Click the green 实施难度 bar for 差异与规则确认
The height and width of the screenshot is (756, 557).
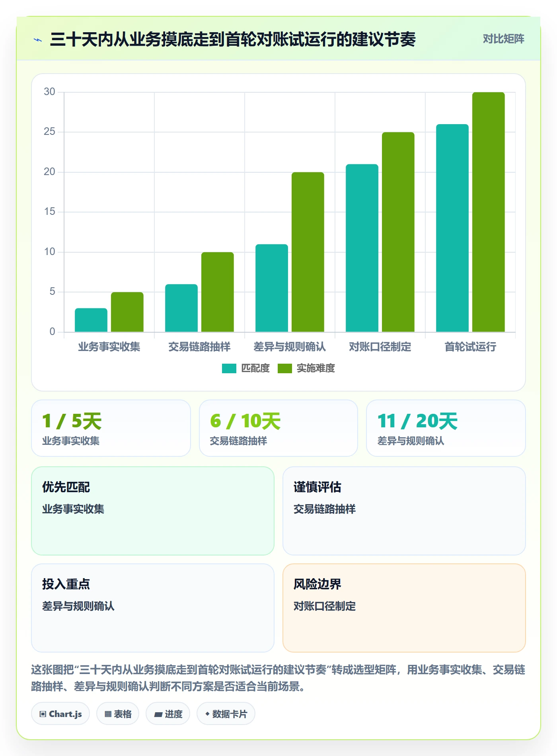pyautogui.click(x=308, y=252)
